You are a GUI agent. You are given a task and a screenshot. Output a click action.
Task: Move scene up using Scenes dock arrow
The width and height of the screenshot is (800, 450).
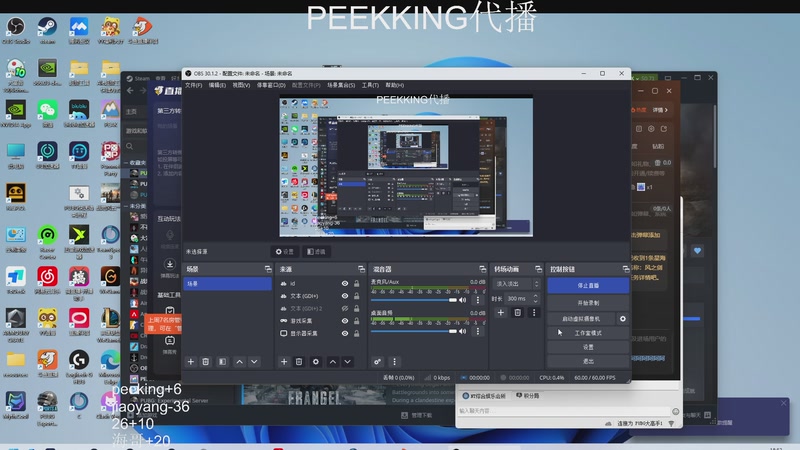click(239, 362)
